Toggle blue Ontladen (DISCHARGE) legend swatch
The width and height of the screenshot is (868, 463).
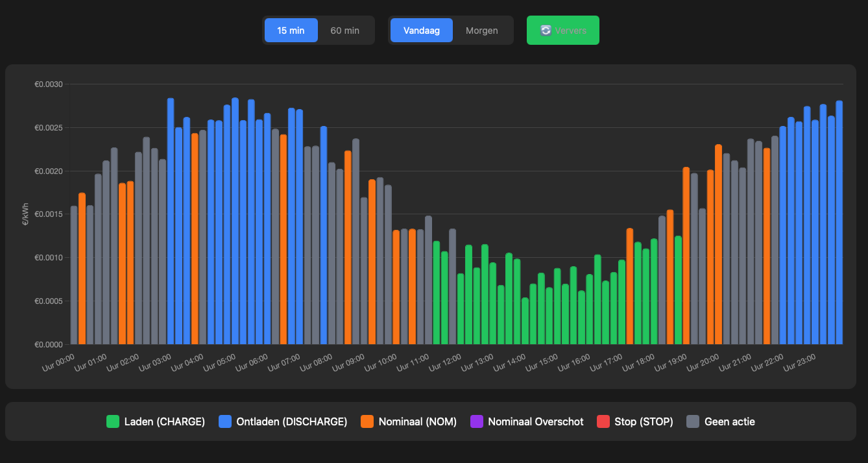pos(226,421)
